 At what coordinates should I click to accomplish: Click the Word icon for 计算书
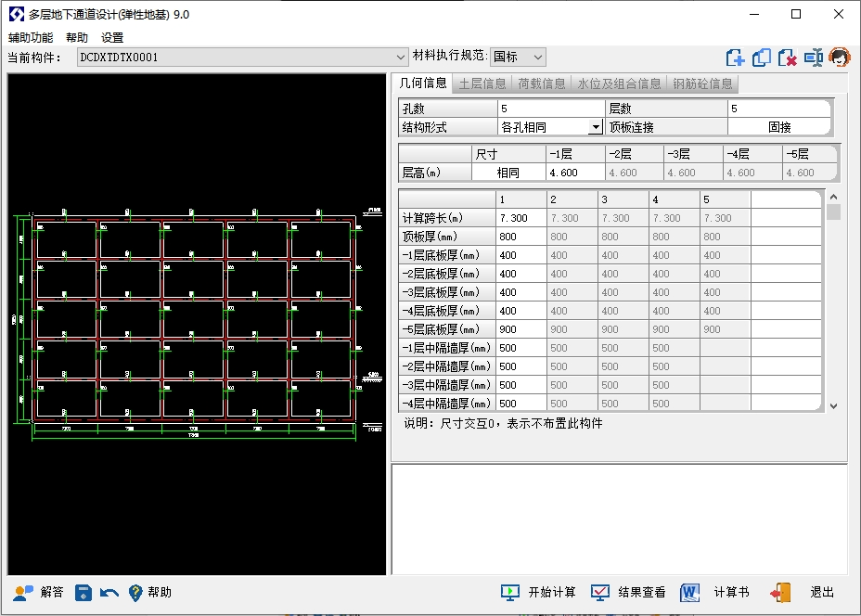(x=689, y=593)
